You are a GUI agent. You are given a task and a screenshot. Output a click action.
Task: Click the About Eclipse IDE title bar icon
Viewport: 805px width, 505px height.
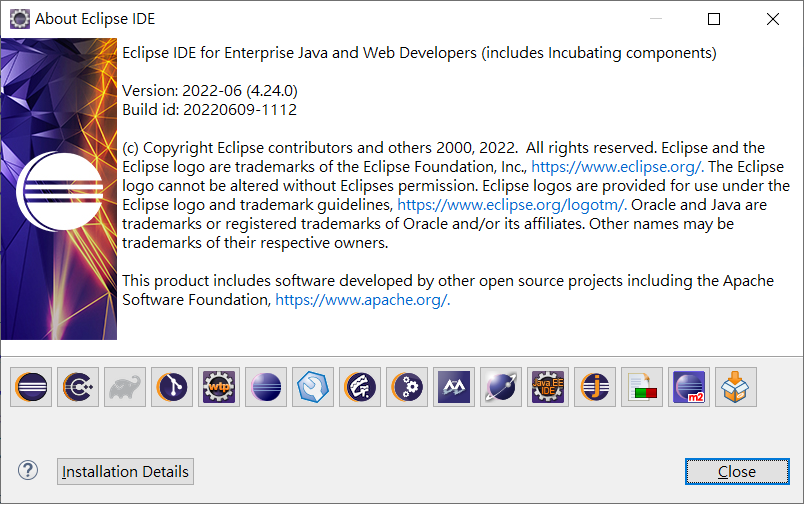[x=20, y=19]
